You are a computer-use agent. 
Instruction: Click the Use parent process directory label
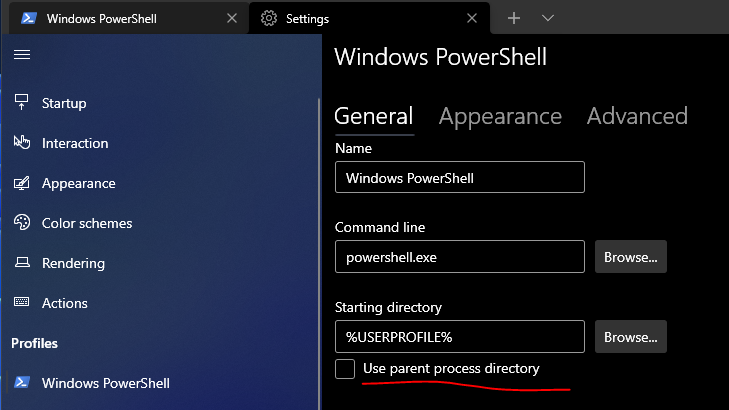point(451,368)
